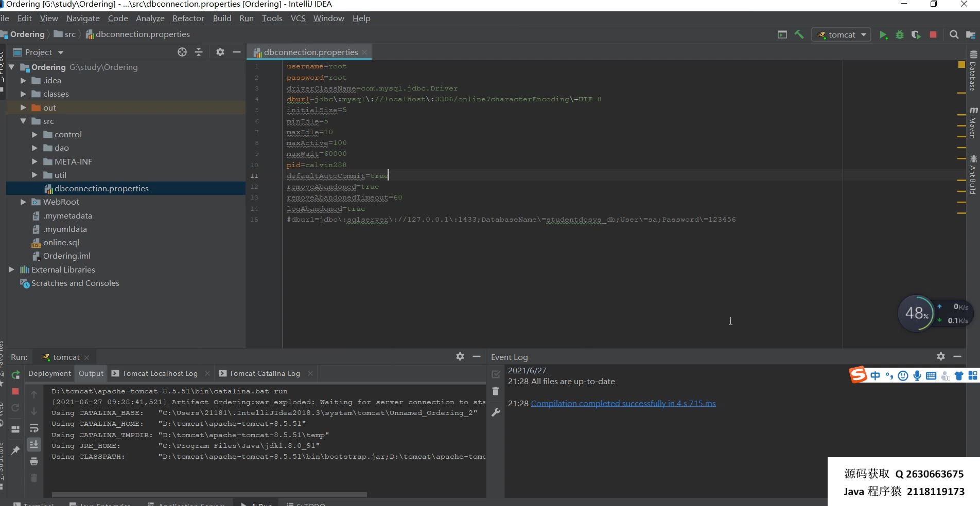Screen dimensions: 980x506
Task: Click yellow inspection status indicator in editor
Action: (x=961, y=65)
